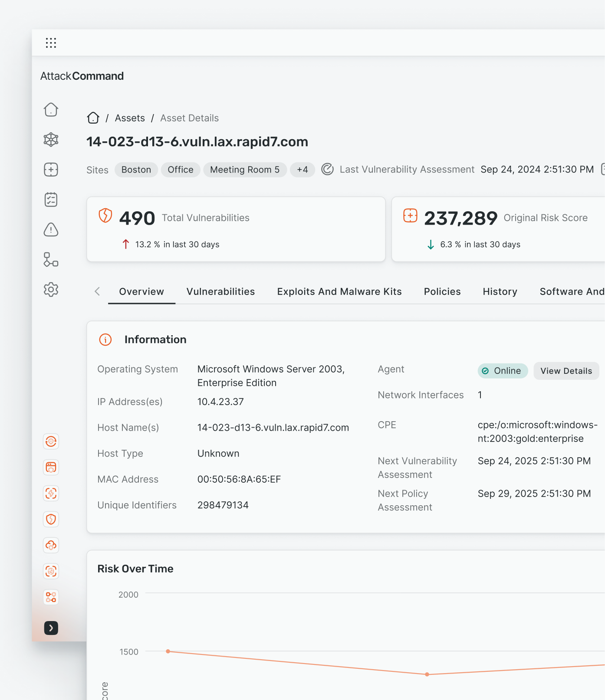Launch the orange circular-arrows location product icon
Viewport: 605px width, 700px height.
coord(51,442)
